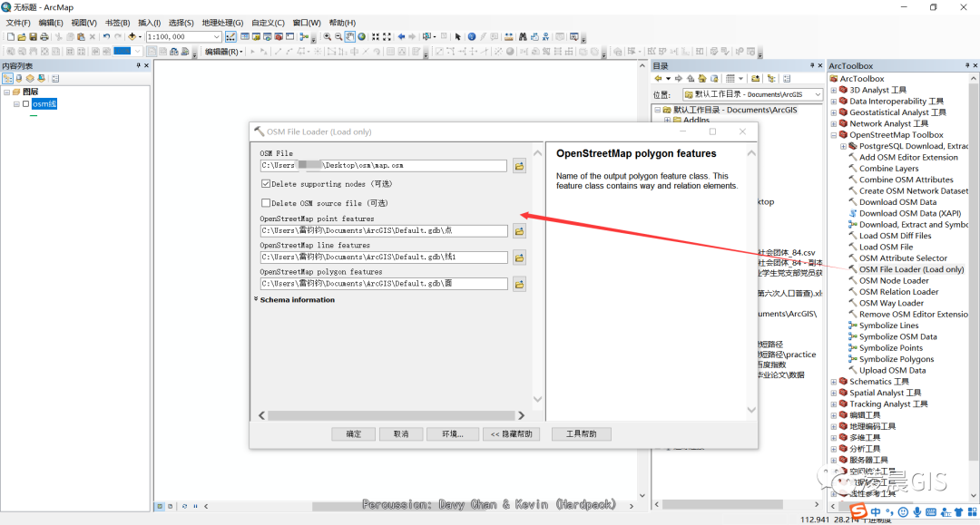Toggle visibility of osm线 layer
Screen dimensions: 980x525
pos(25,104)
